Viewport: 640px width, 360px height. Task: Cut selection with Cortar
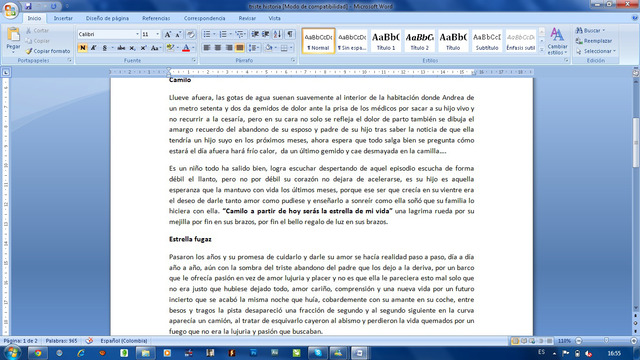[38, 31]
